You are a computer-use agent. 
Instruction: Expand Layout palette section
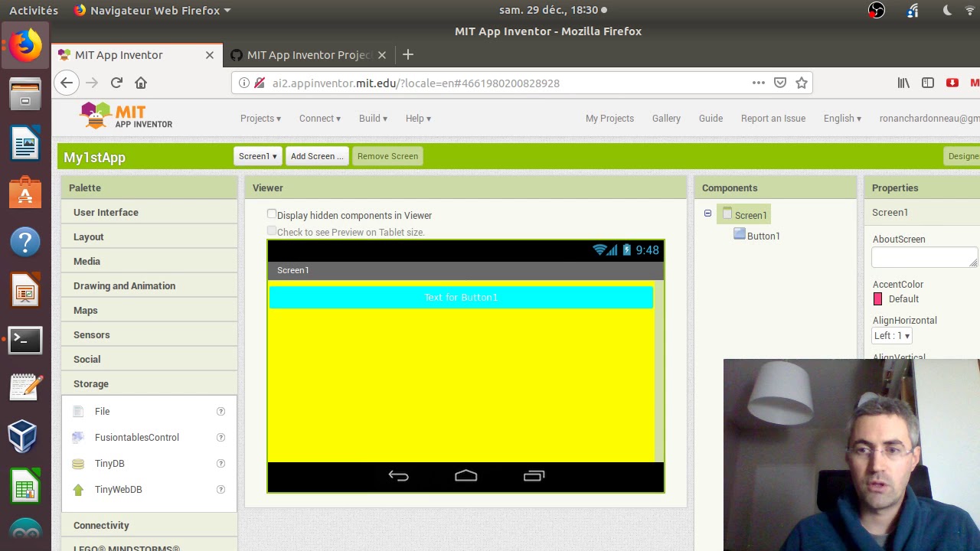coord(149,237)
